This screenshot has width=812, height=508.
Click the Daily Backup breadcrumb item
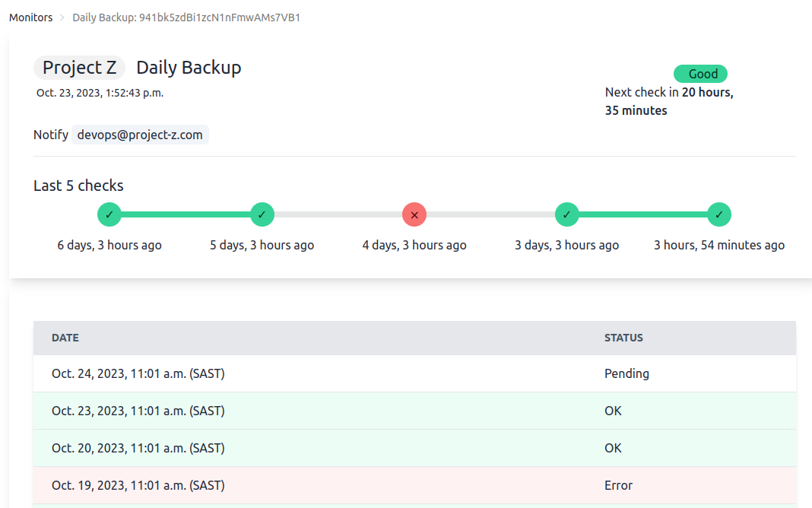(x=186, y=17)
